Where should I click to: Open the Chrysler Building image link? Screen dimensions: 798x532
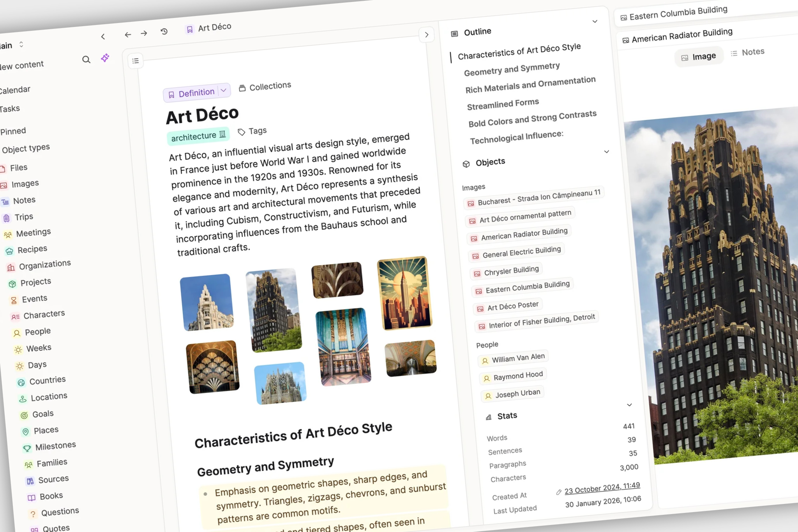pos(511,271)
